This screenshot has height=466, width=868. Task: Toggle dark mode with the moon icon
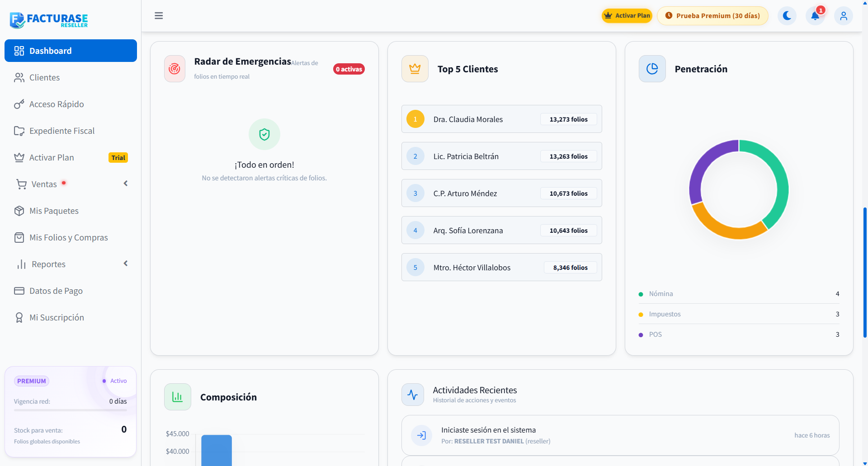[x=787, y=16]
